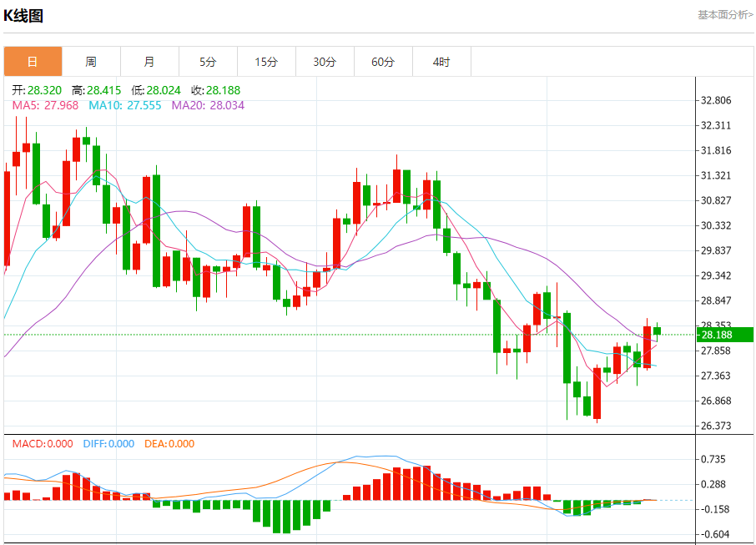Viewport: 756px width, 545px height.
Task: Click the DIFF value label
Action: click(x=108, y=444)
